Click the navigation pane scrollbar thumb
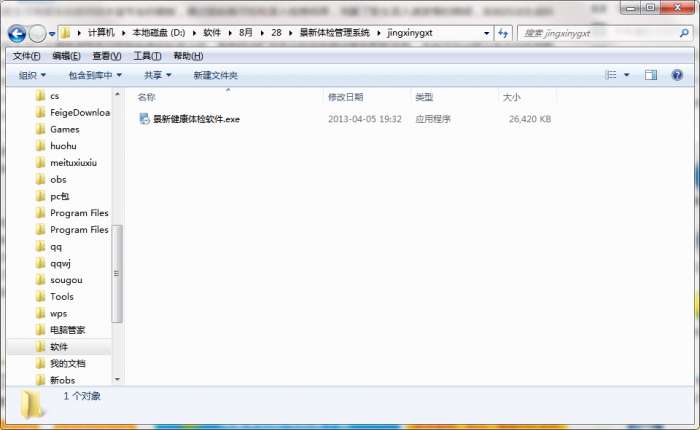The height and width of the screenshot is (430, 700). pyautogui.click(x=117, y=273)
